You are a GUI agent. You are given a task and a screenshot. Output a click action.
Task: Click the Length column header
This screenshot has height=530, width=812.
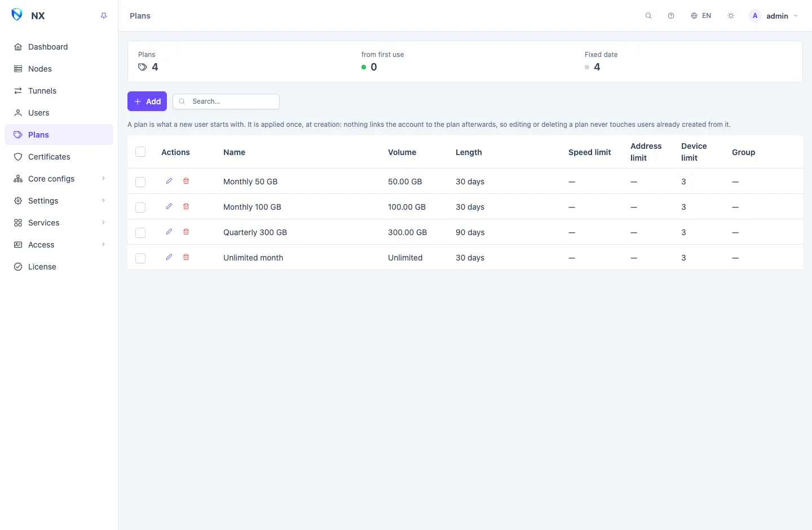[469, 152]
